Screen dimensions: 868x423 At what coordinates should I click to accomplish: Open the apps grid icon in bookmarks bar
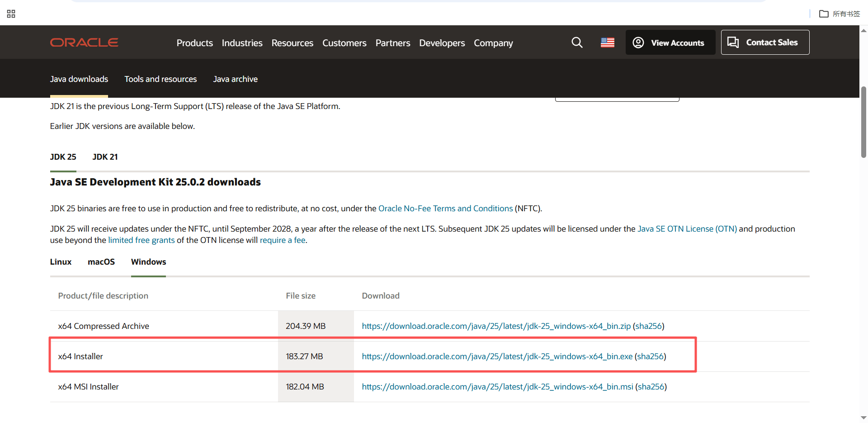click(11, 14)
